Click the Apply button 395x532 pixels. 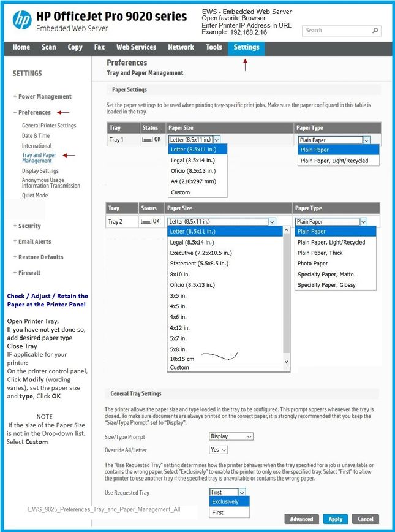tap(336, 519)
